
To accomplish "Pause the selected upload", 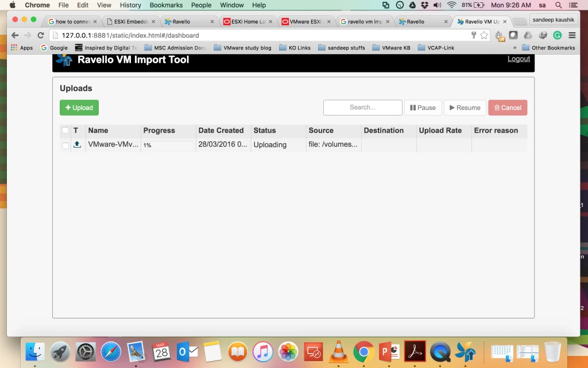I will pos(423,108).
